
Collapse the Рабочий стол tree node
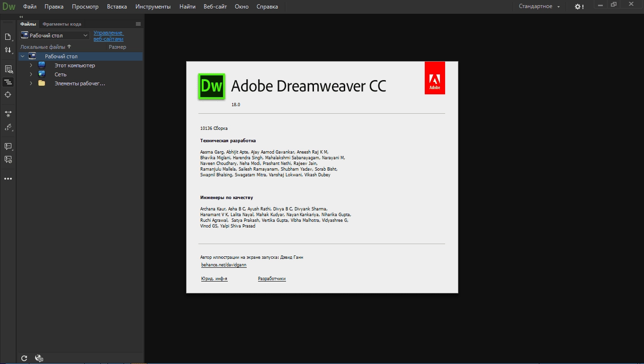[22, 56]
